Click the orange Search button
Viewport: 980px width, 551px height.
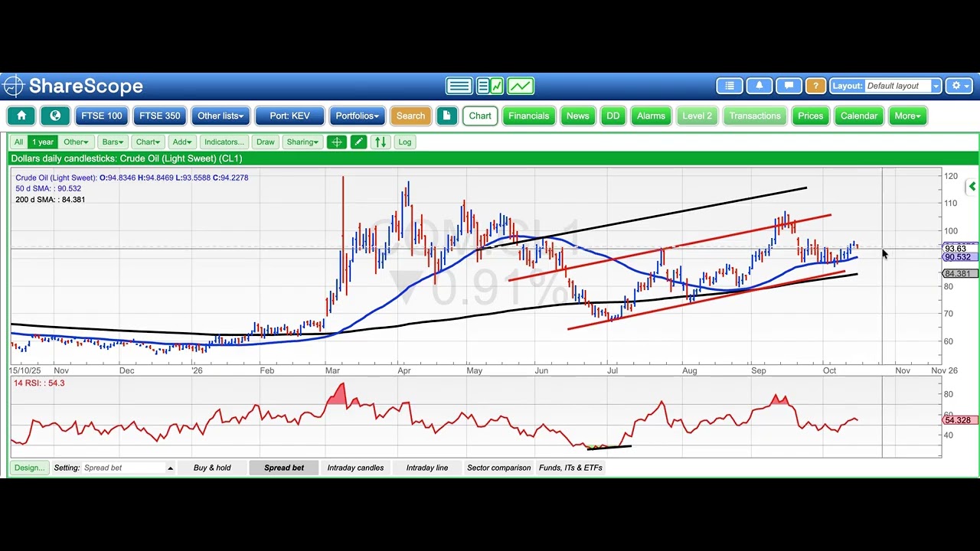pos(410,116)
